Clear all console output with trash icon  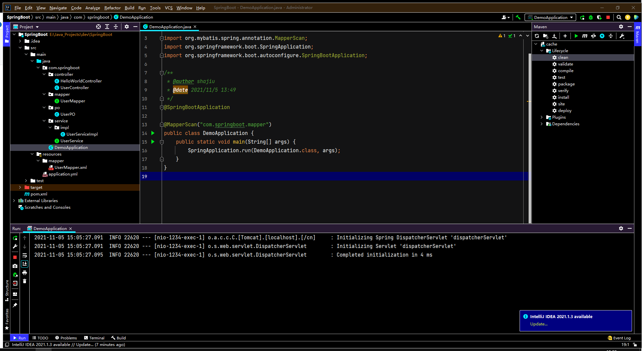click(x=25, y=281)
